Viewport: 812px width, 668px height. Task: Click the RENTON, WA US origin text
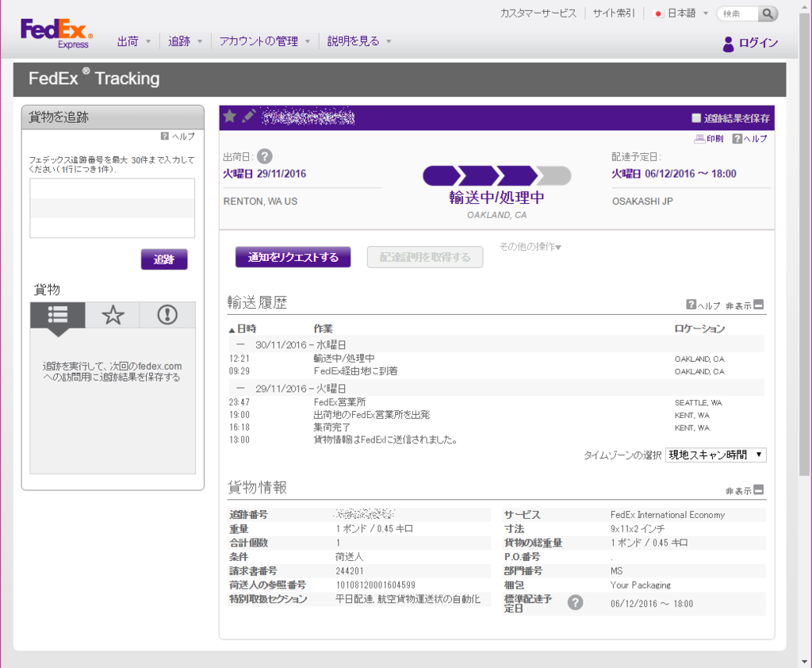[260, 201]
